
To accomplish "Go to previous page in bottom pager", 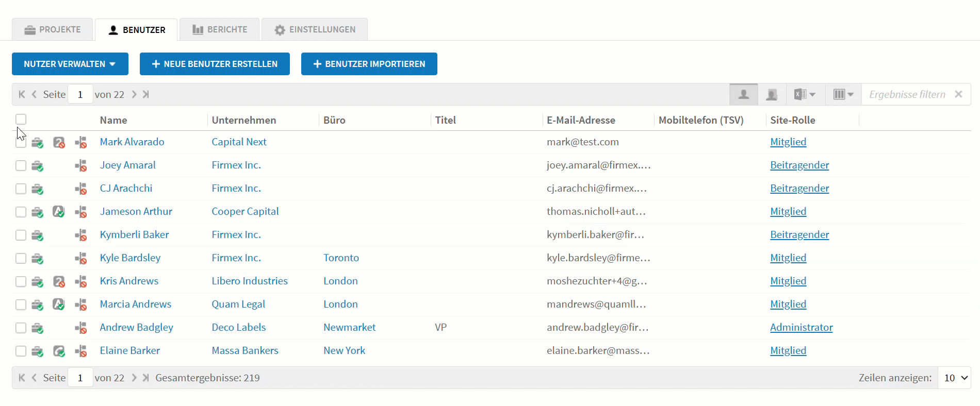I will click(x=34, y=378).
